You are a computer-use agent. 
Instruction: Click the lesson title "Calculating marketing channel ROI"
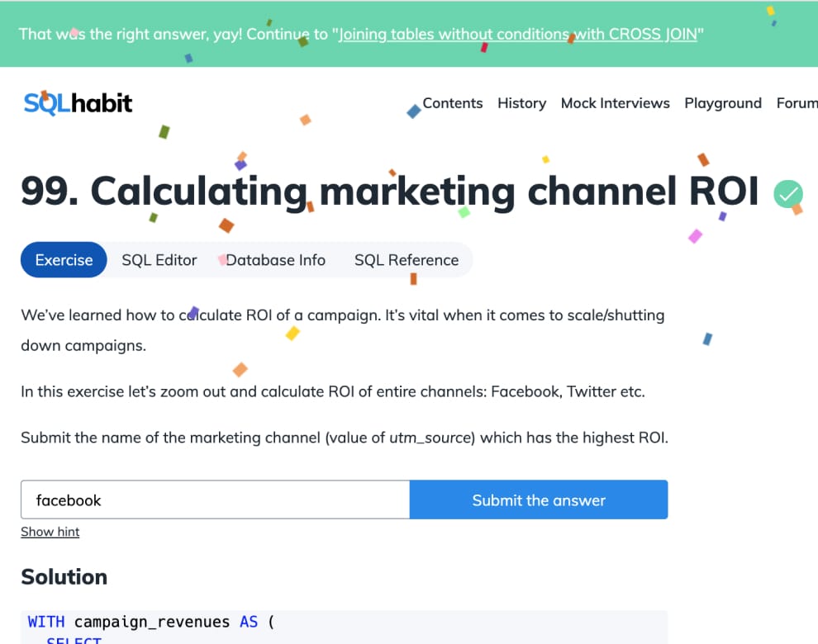(388, 192)
